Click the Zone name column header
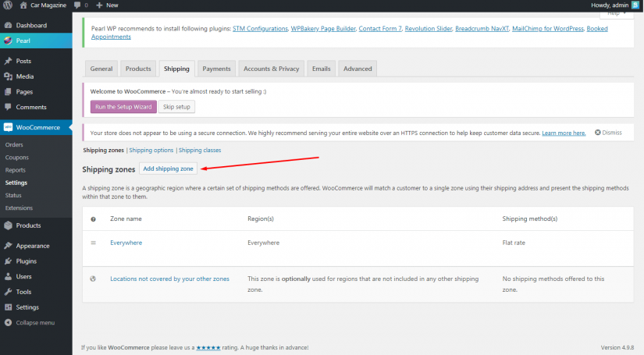This screenshot has width=644, height=355. (x=126, y=218)
